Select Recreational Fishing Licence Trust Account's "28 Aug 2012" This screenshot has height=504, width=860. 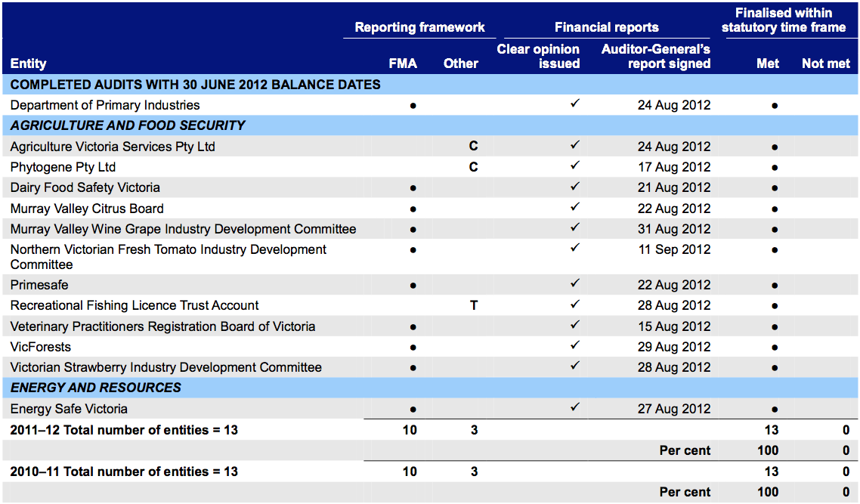674,305
